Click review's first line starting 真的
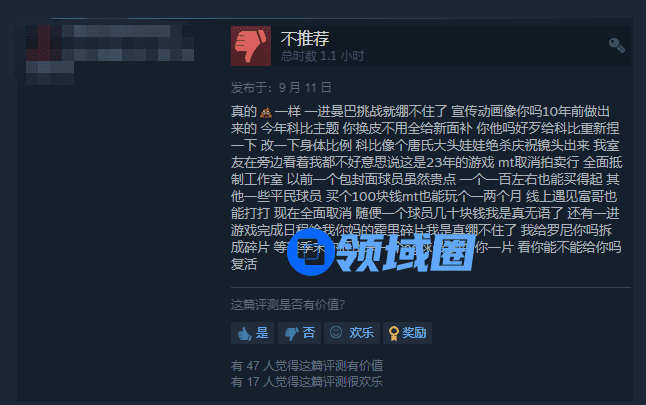Screen dimensions: 646x405 tap(420, 112)
